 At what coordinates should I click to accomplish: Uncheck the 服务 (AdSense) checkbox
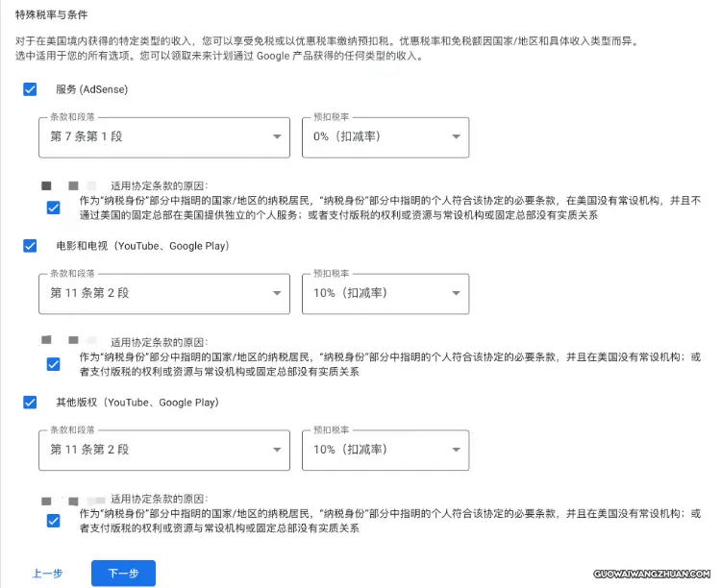point(30,89)
